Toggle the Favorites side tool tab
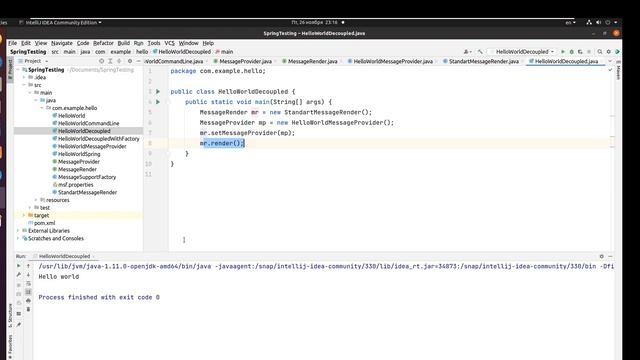 (10, 346)
